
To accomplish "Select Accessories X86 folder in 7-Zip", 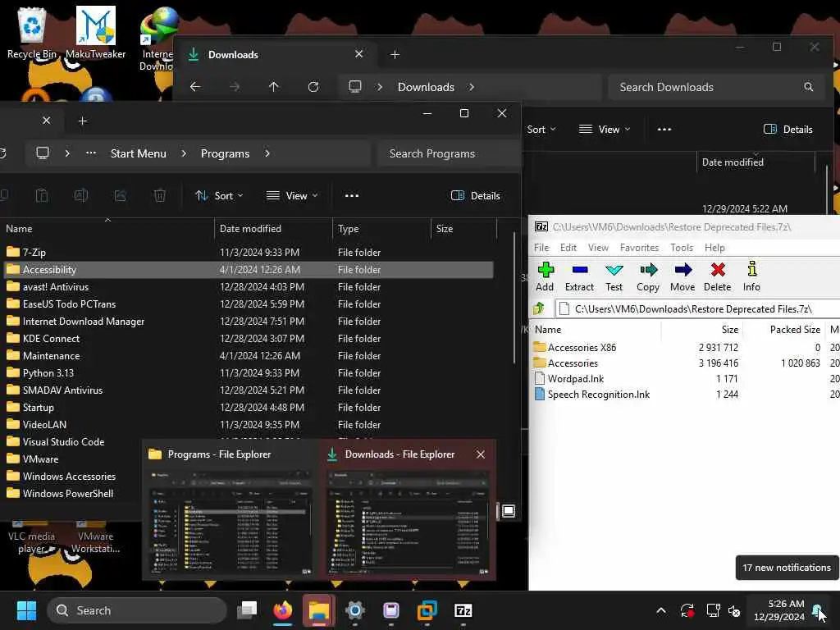I will (x=582, y=348).
